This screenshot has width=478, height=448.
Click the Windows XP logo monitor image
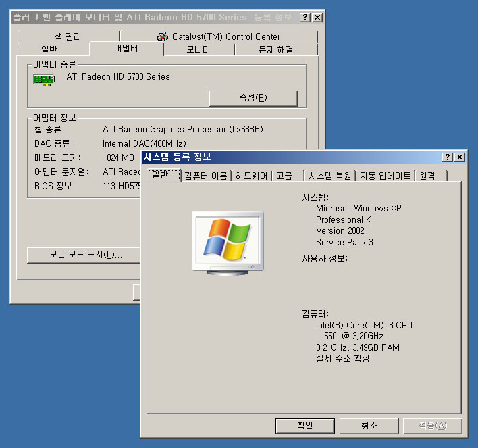click(x=228, y=243)
